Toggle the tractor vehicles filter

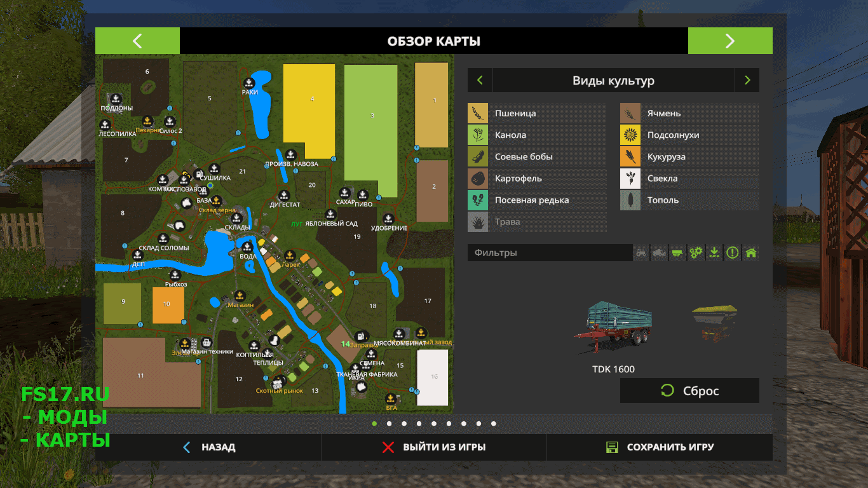642,253
